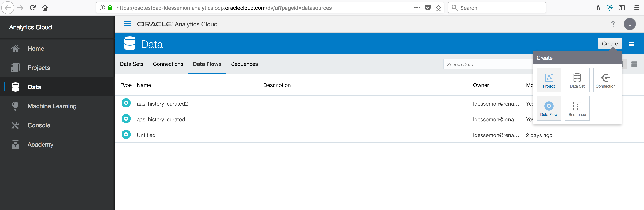
Task: Create a new Data Flow from the popup
Action: click(x=549, y=108)
